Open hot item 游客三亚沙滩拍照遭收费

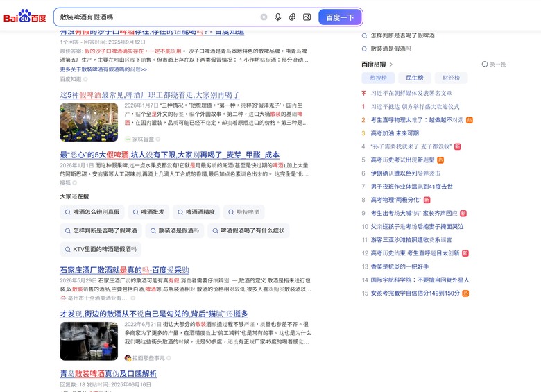(x=411, y=240)
